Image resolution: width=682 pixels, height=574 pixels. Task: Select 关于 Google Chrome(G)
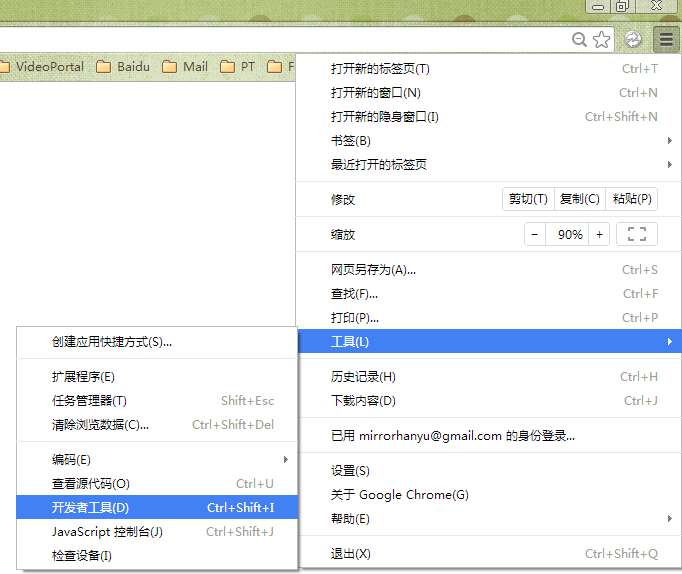click(489, 494)
